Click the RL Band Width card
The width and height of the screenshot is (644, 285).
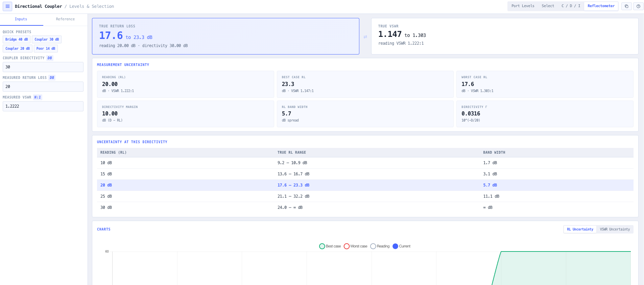[365, 114]
